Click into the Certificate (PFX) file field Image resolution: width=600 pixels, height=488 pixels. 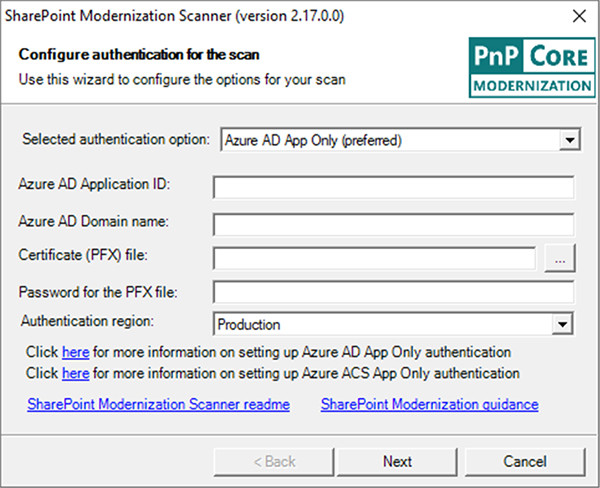(x=374, y=258)
